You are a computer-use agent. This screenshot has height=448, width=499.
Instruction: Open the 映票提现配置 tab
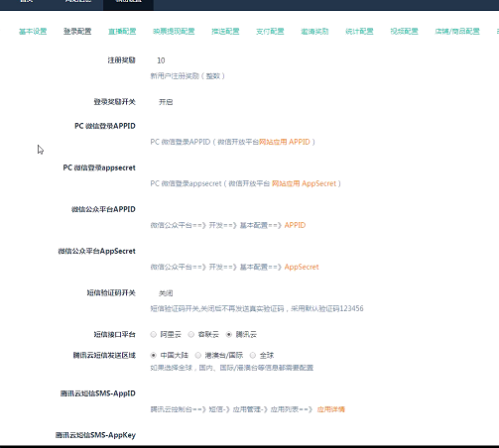point(174,32)
